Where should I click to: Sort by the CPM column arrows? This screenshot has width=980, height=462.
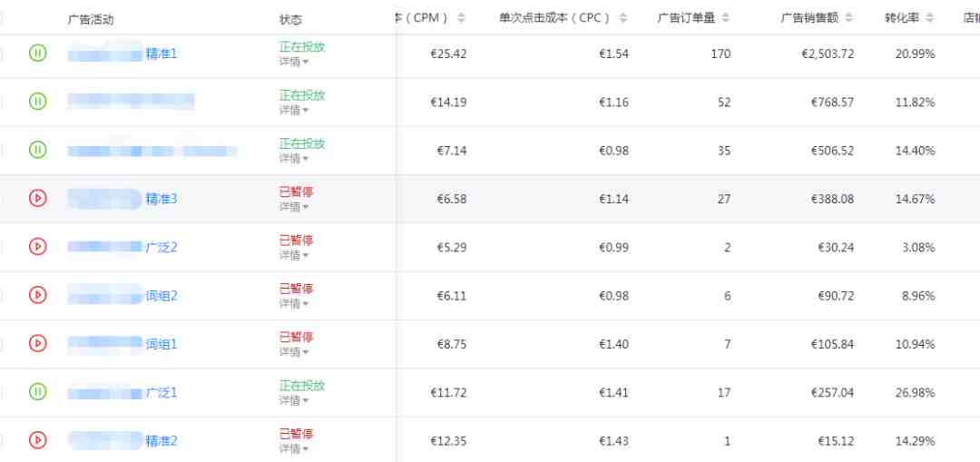pos(461,18)
